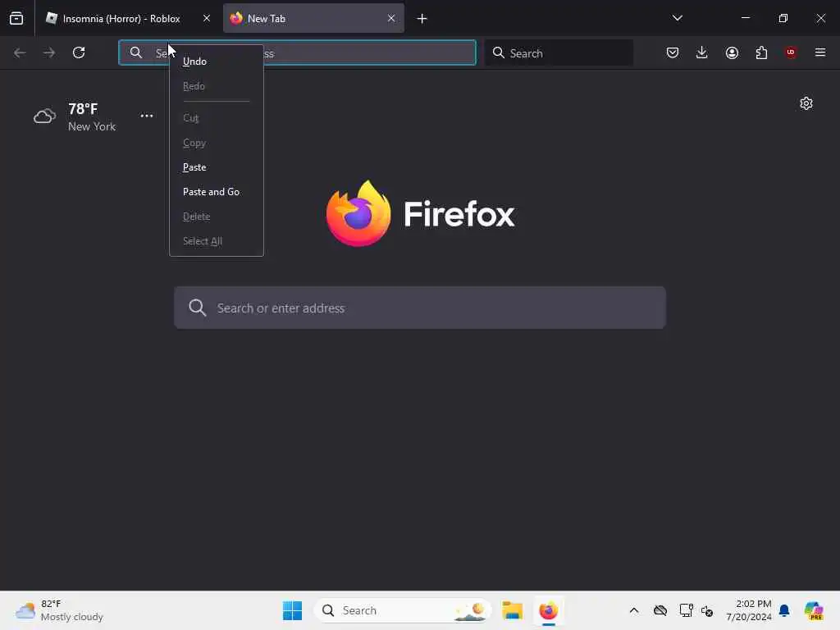
Task: Choose Paste and Go in context menu
Action: [x=217, y=192]
